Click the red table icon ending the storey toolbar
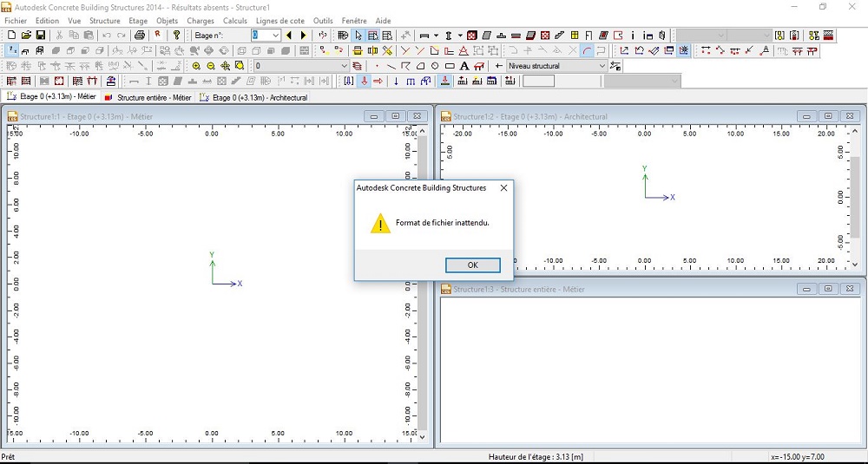Viewport: 868px width, 464px height. point(828,36)
